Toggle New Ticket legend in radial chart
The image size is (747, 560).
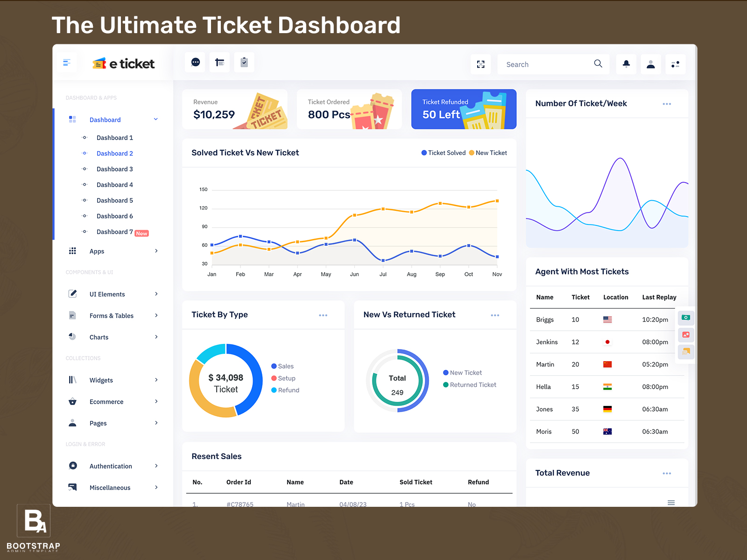[x=463, y=372]
